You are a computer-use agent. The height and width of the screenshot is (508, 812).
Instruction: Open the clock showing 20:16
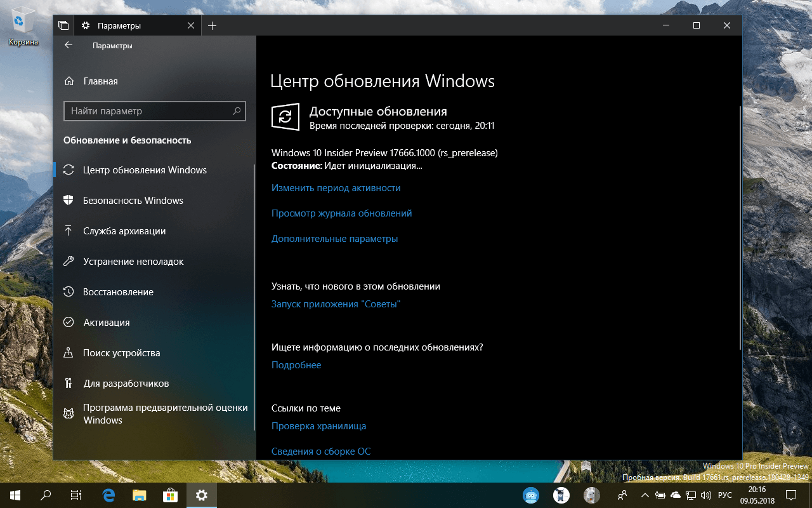click(757, 495)
